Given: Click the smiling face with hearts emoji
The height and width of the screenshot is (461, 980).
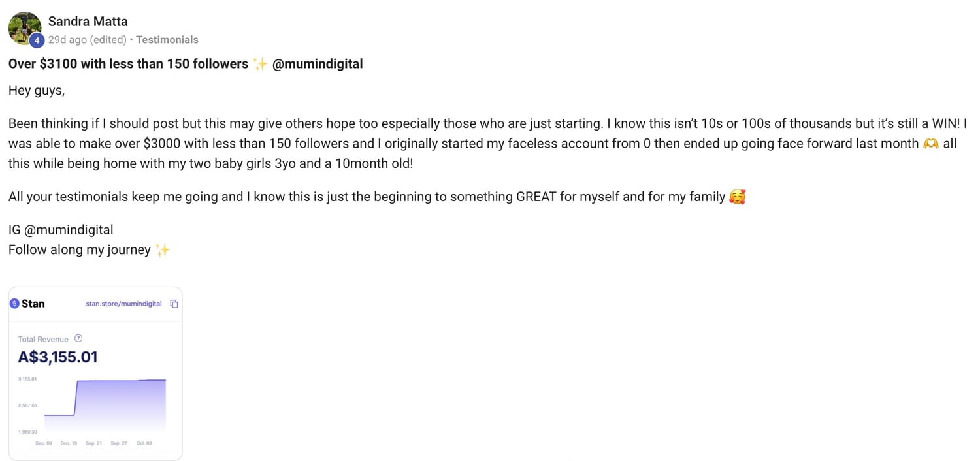Looking at the screenshot, I should [x=737, y=197].
